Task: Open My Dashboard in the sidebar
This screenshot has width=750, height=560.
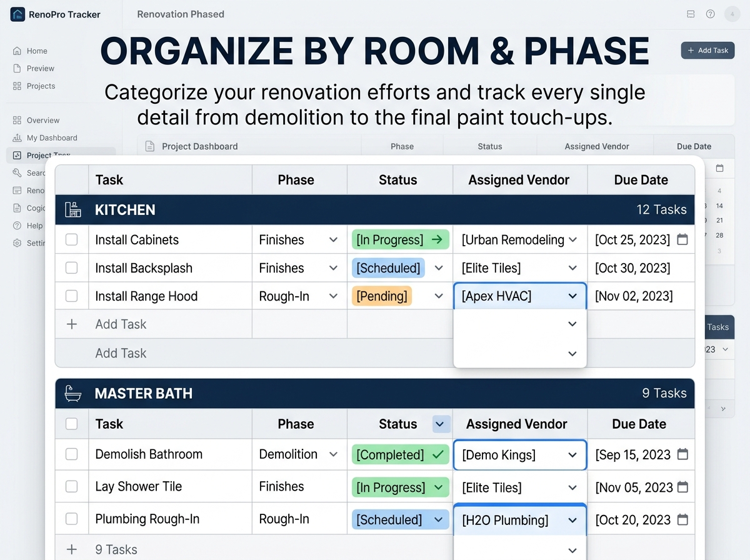Action: (x=51, y=138)
